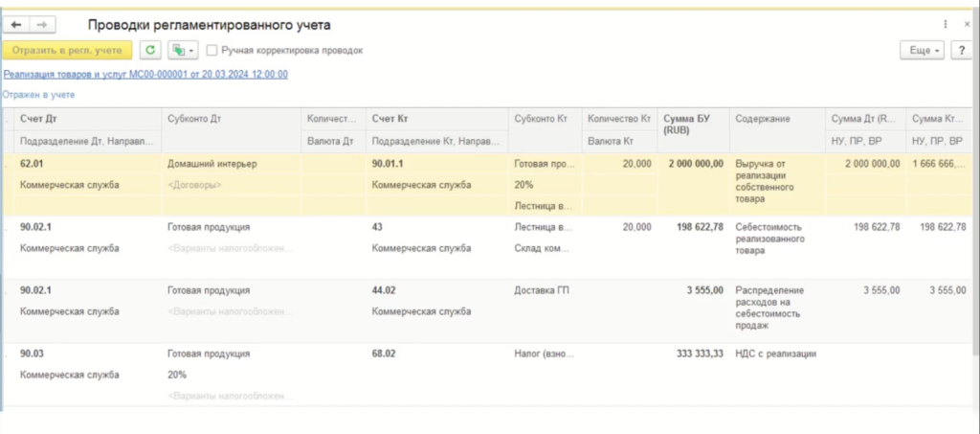The height and width of the screenshot is (434, 980).
Task: Select the <Договоры> placeholder cell
Action: pos(232,185)
